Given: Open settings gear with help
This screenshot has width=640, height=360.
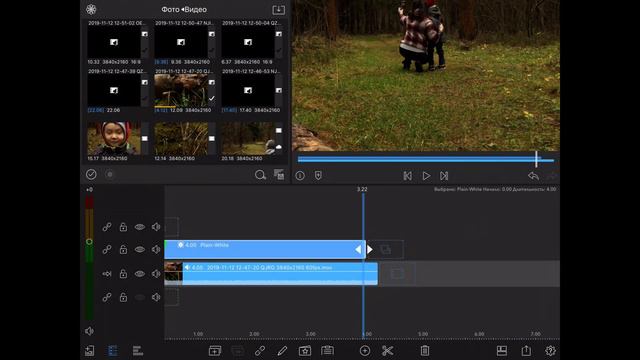Looking at the screenshot, I should [550, 351].
